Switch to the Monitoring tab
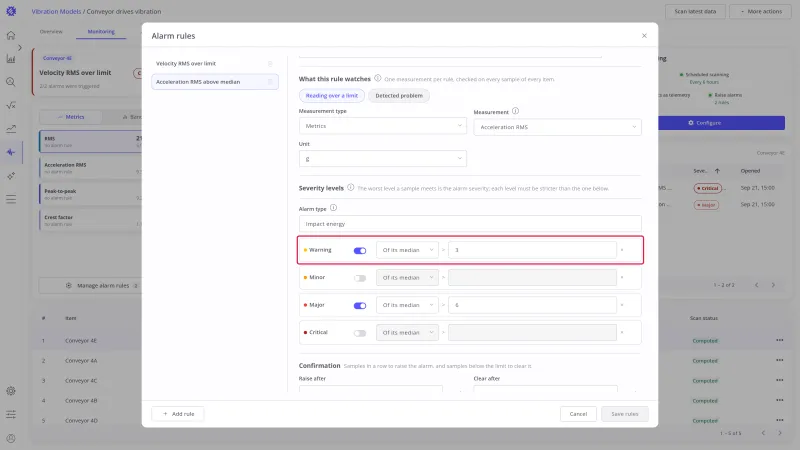The width and height of the screenshot is (800, 450). point(101,32)
